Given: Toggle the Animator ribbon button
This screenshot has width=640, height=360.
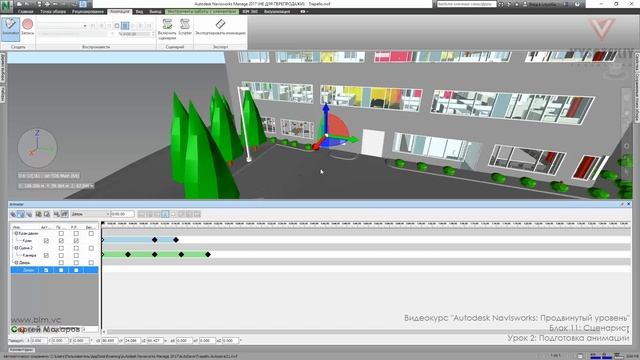Looking at the screenshot, I should point(10,28).
